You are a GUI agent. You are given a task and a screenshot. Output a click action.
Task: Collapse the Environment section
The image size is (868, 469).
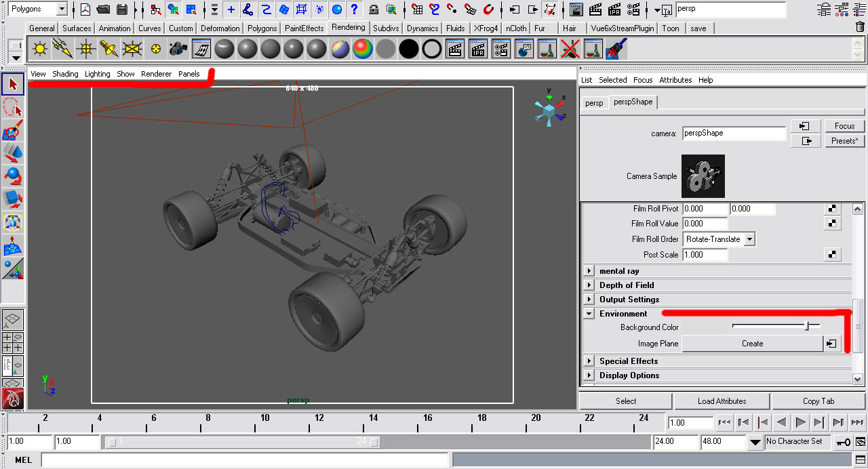click(590, 314)
